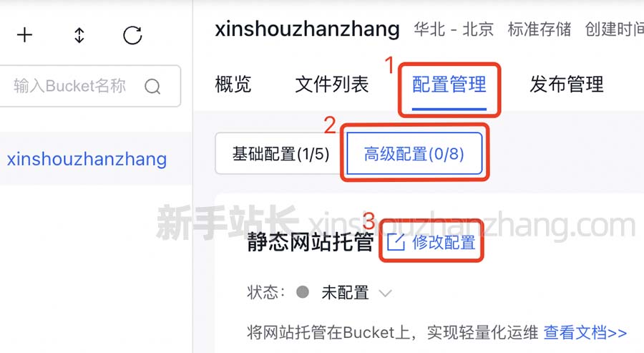The image size is (644, 353).
Task: Click the magnifier search icon in the bucket field
Action: [x=152, y=87]
